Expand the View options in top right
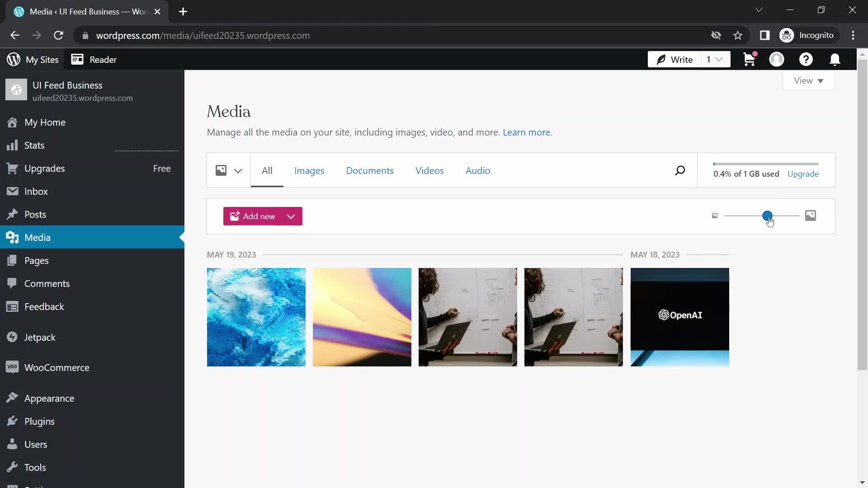 tap(808, 80)
